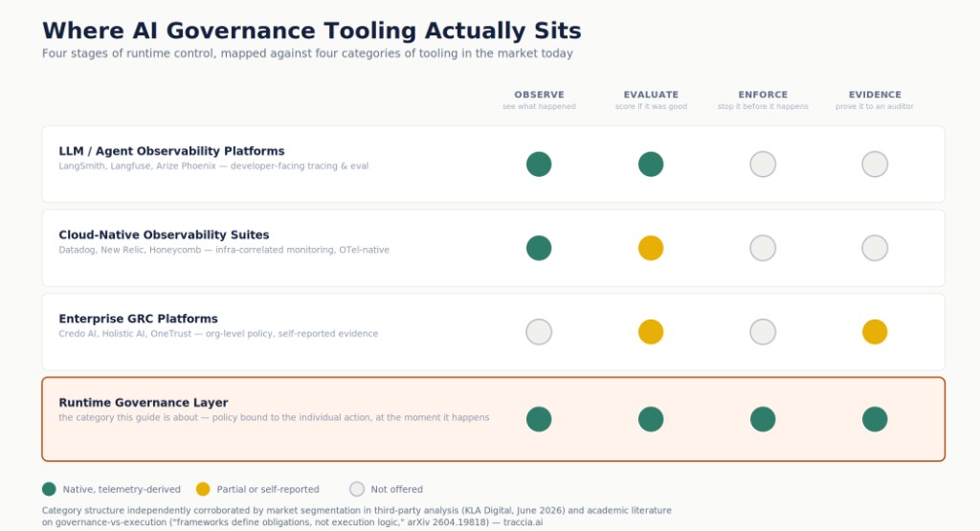
Task: Click the OBSERVE column header
Action: click(539, 95)
